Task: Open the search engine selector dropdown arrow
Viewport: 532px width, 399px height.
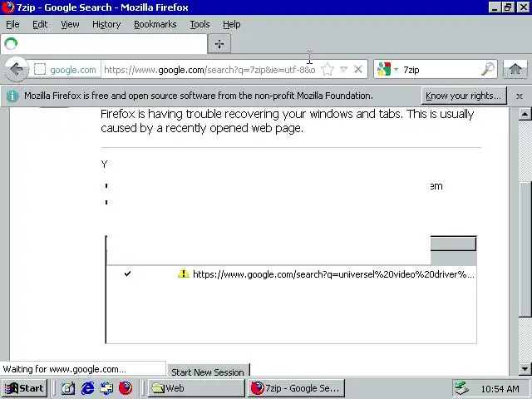Action: click(396, 70)
